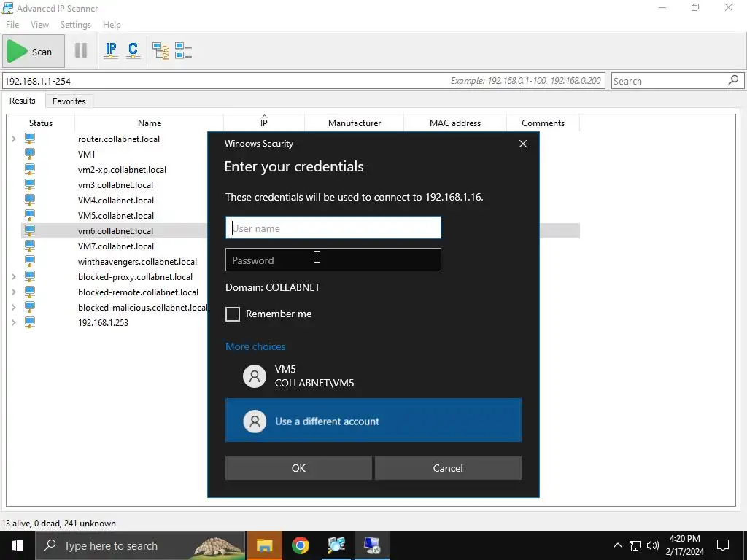This screenshot has width=747, height=560.
Task: Select vm3.collabnet.local in results
Action: [x=115, y=184]
